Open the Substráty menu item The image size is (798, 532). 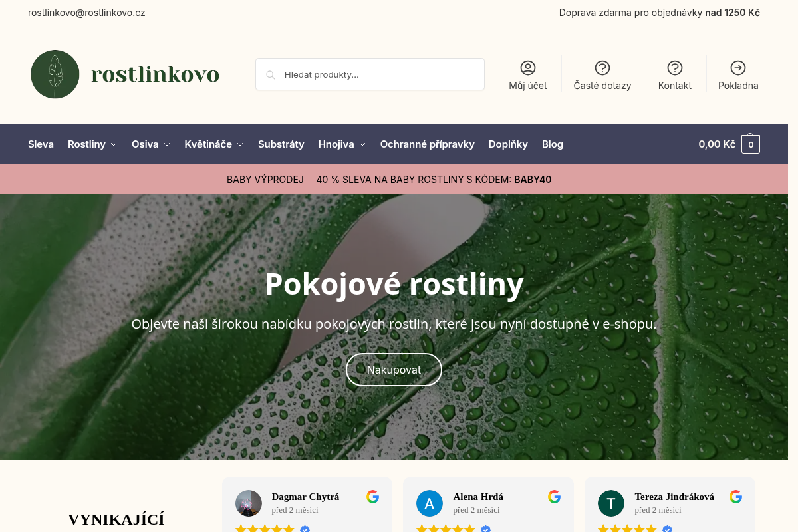pyautogui.click(x=281, y=144)
